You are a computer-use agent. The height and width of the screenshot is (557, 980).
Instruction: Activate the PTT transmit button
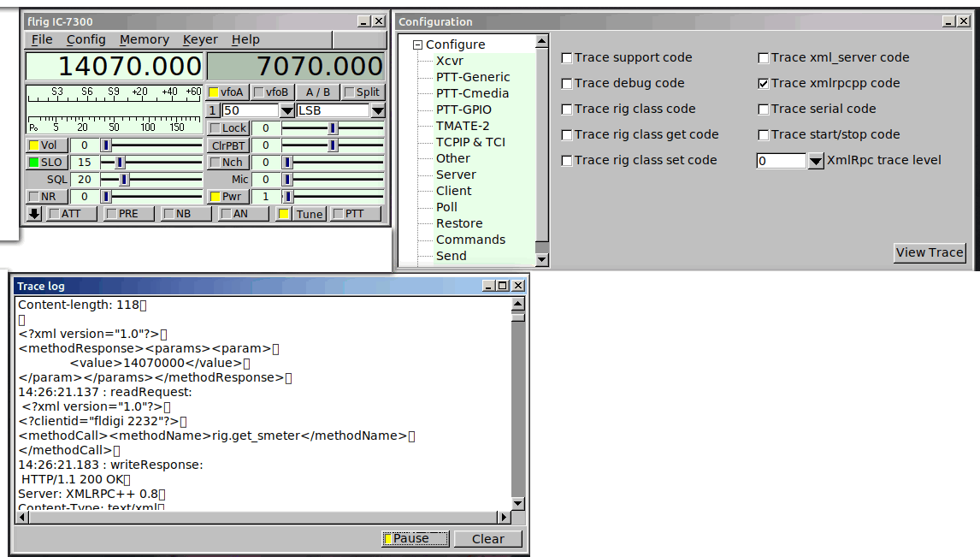point(356,214)
